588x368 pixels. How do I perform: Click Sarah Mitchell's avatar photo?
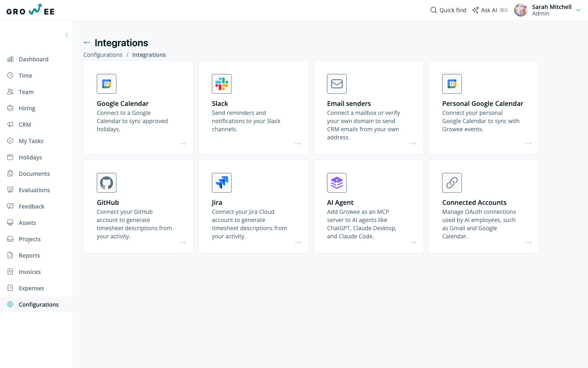(521, 10)
